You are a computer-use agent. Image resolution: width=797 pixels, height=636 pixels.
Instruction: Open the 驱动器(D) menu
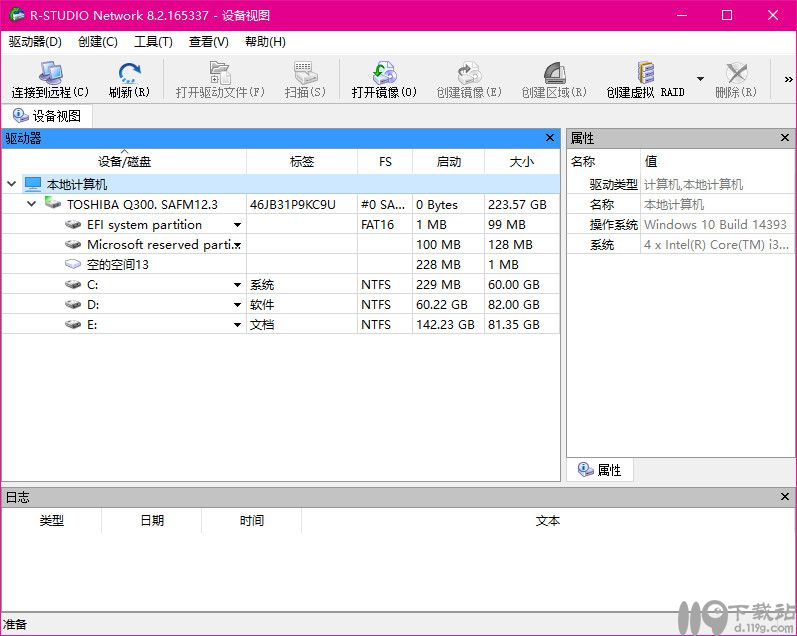coord(35,42)
